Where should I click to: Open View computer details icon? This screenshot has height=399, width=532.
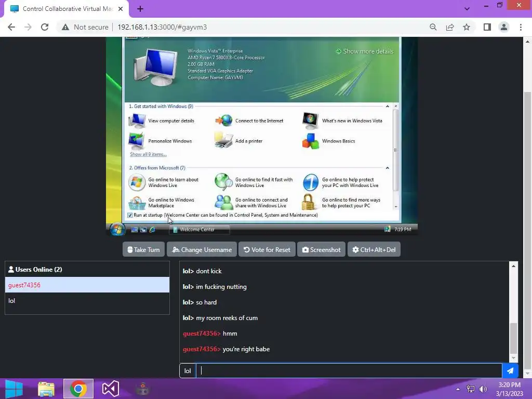coord(137,121)
